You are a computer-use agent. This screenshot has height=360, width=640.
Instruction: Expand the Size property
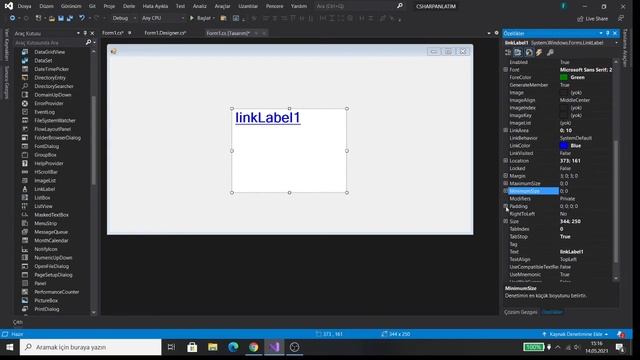point(506,221)
